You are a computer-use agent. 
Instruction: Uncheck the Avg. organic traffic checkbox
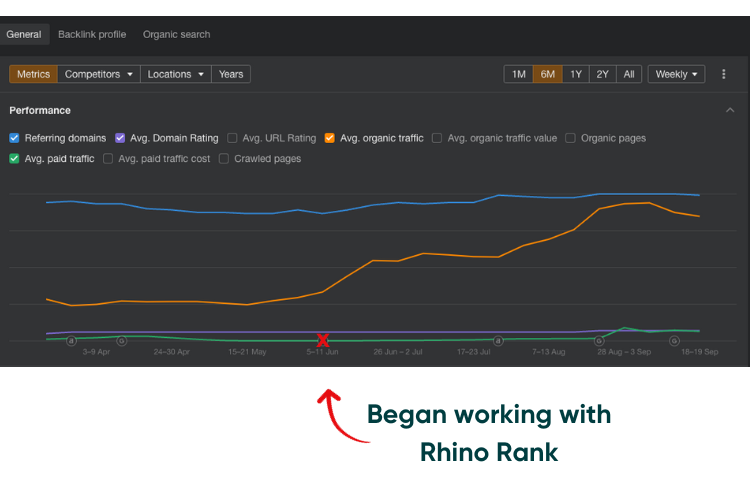point(330,138)
